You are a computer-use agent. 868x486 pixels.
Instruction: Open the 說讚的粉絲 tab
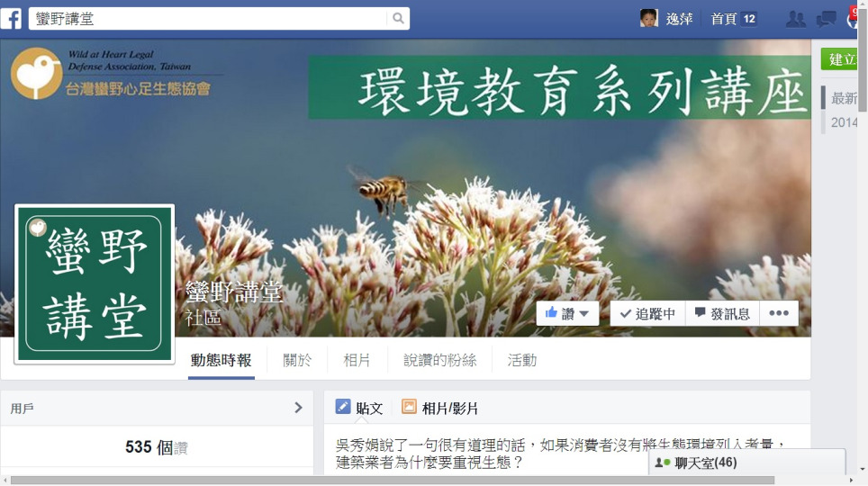click(x=440, y=360)
